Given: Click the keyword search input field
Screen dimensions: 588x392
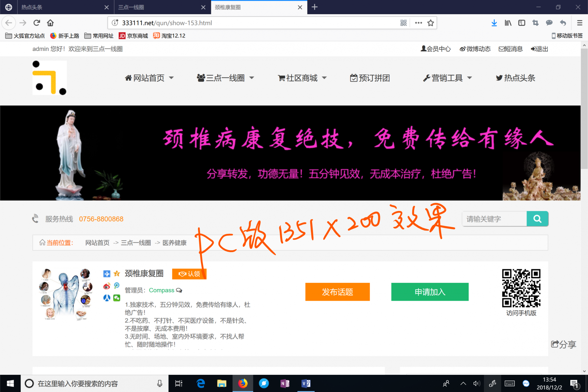Looking at the screenshot, I should 494,219.
